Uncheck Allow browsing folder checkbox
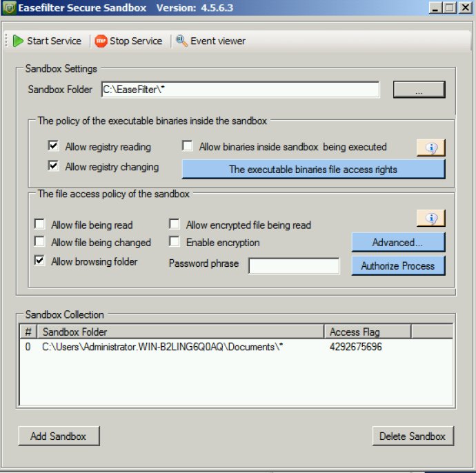This screenshot has width=476, height=473. click(39, 261)
